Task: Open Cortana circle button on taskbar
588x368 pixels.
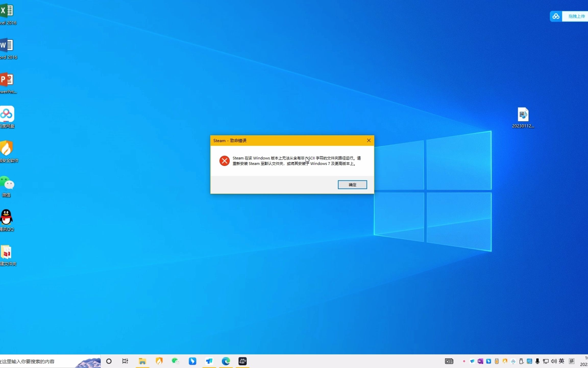Action: (x=109, y=361)
